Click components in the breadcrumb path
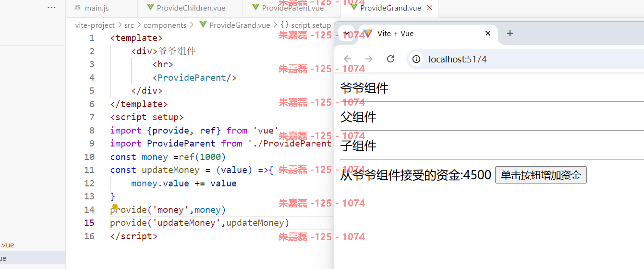644x269 pixels. tap(165, 25)
